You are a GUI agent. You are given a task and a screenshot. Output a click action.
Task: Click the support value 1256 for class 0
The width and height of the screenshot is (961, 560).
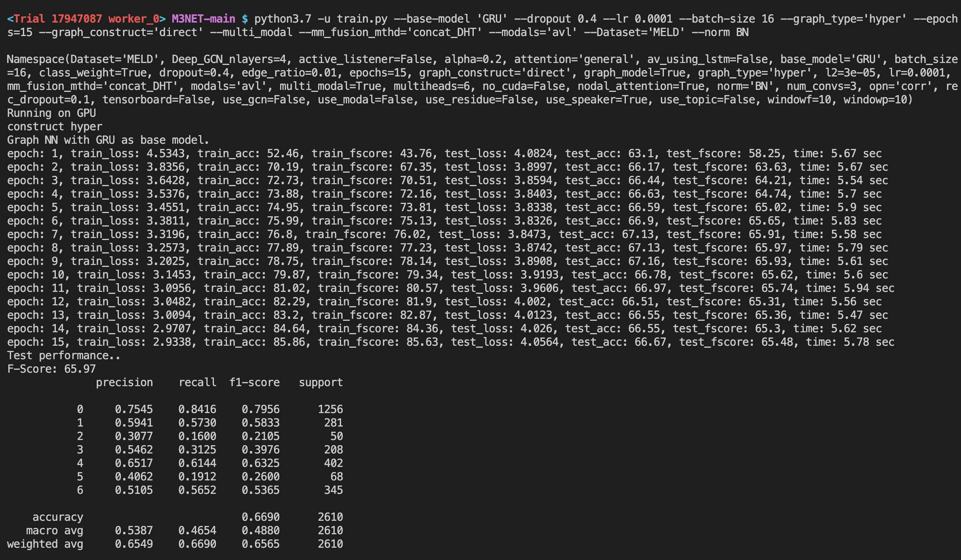pyautogui.click(x=330, y=409)
